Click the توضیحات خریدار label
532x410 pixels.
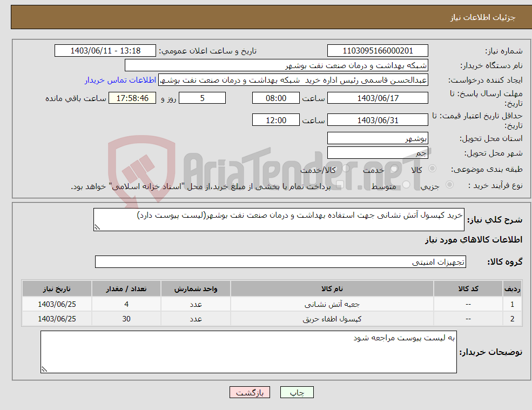(491, 352)
